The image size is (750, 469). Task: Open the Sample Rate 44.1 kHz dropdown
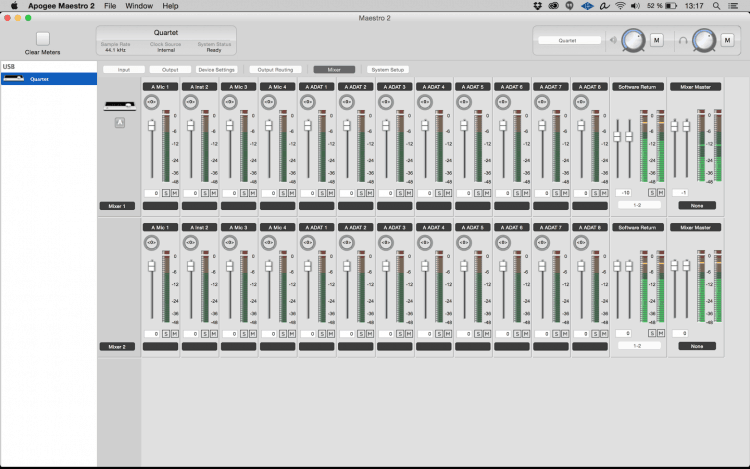click(115, 50)
